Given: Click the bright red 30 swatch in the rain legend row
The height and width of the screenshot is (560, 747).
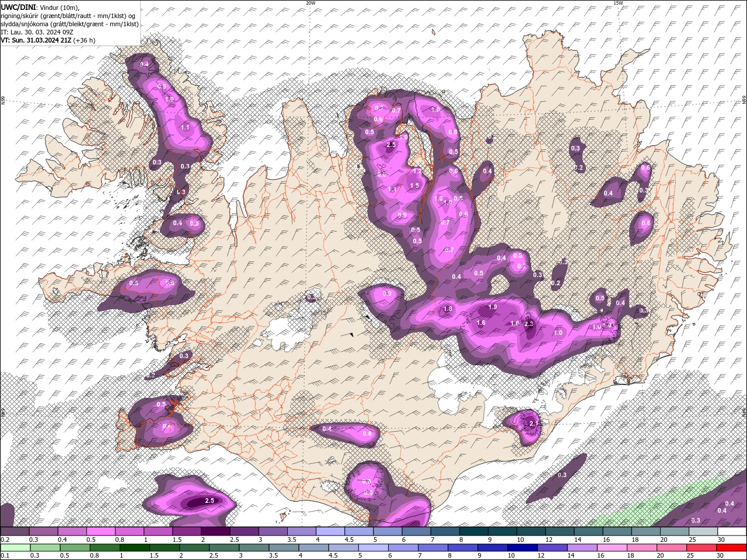Looking at the screenshot, I should (732, 548).
